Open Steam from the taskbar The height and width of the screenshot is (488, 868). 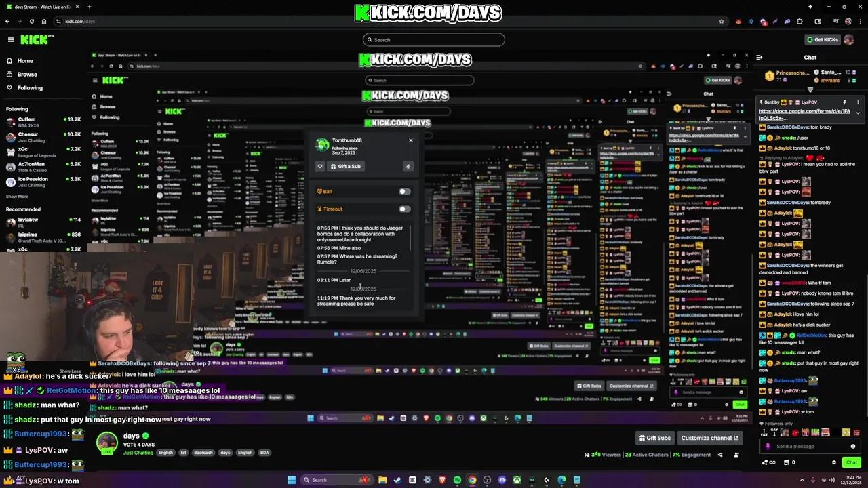[x=397, y=480]
